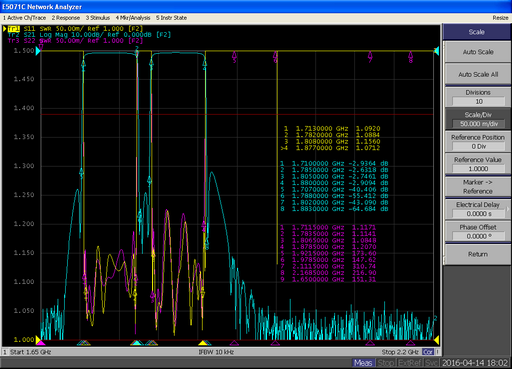Click the yellow reference level triangle at 1.000
The image size is (512, 369).
click(38, 340)
